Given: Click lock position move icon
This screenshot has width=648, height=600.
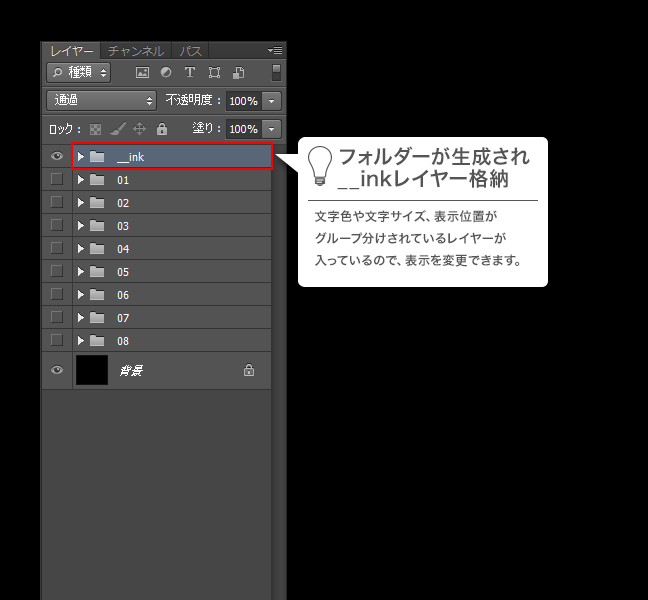Looking at the screenshot, I should pyautogui.click(x=139, y=129).
